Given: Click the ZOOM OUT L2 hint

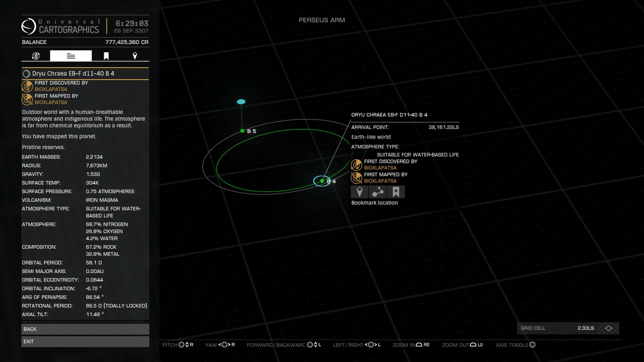Looking at the screenshot, I should click(463, 345).
